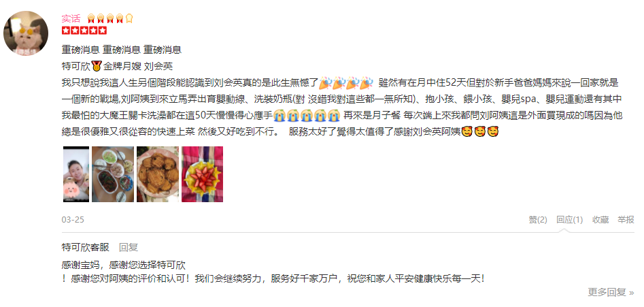Click the gold medal emoji after 特可欣
Screen dimensions: 644x307
tap(97, 66)
